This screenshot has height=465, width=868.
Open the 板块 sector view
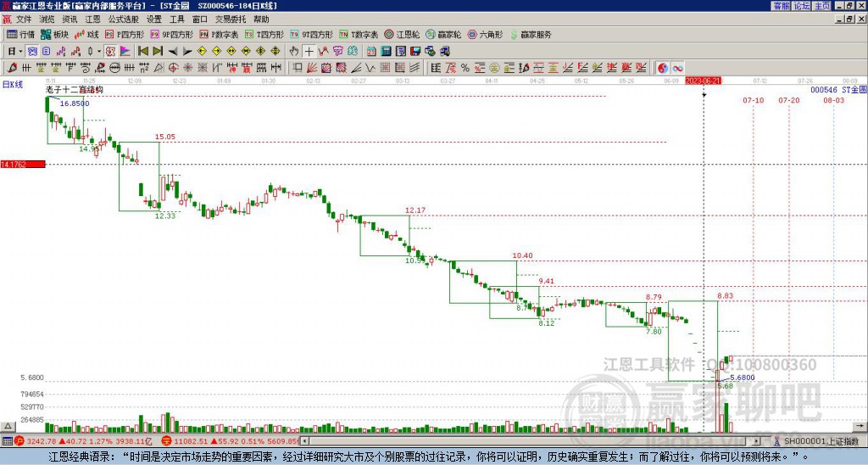pos(55,34)
